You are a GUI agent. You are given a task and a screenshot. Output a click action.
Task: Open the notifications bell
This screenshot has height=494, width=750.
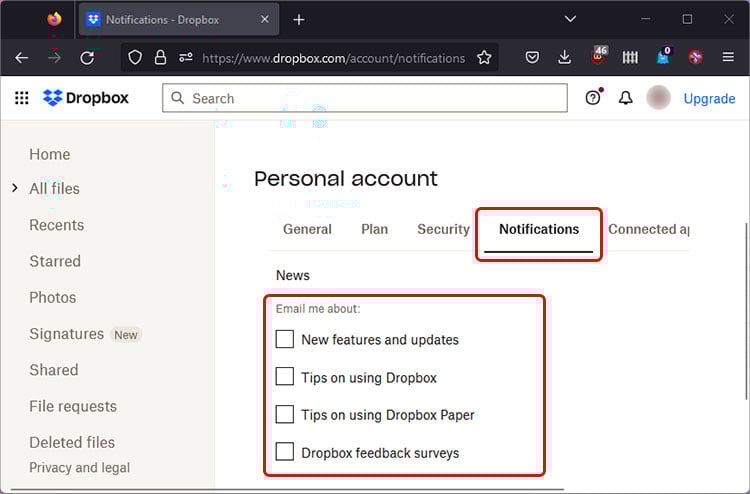[626, 98]
